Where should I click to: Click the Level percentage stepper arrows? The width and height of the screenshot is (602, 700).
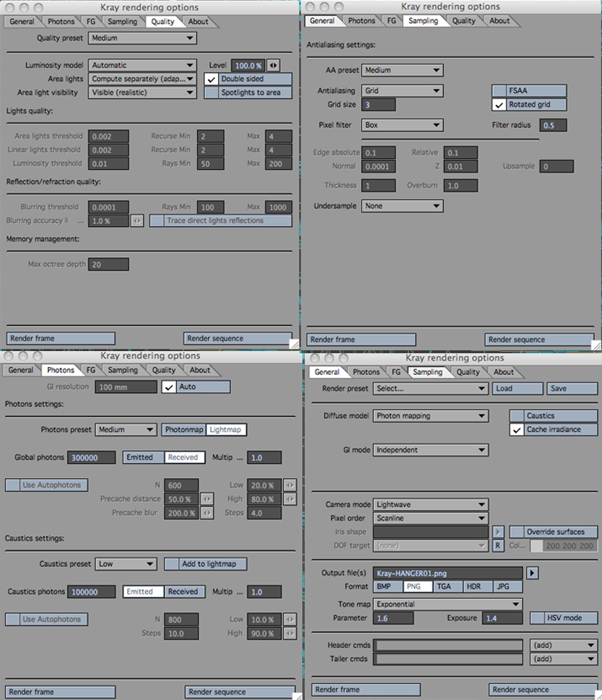[273, 65]
